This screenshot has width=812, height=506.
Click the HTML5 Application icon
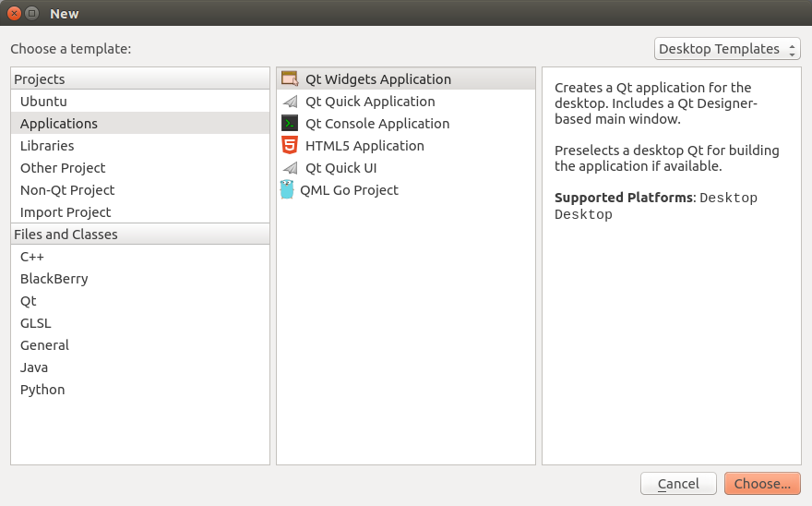click(290, 146)
